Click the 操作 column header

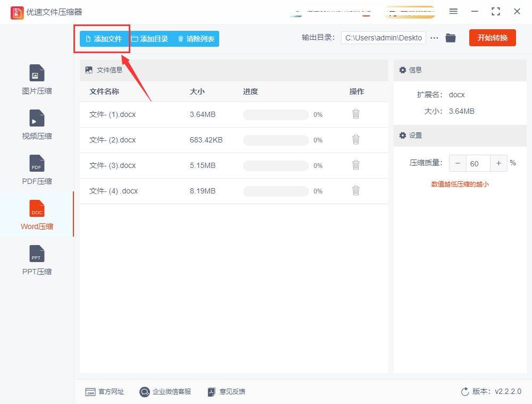tap(356, 91)
